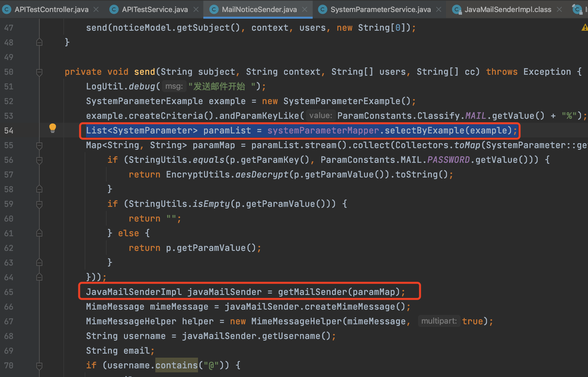This screenshot has width=588, height=377.
Task: Click the intention lightbulb on line 54
Action: click(x=53, y=128)
